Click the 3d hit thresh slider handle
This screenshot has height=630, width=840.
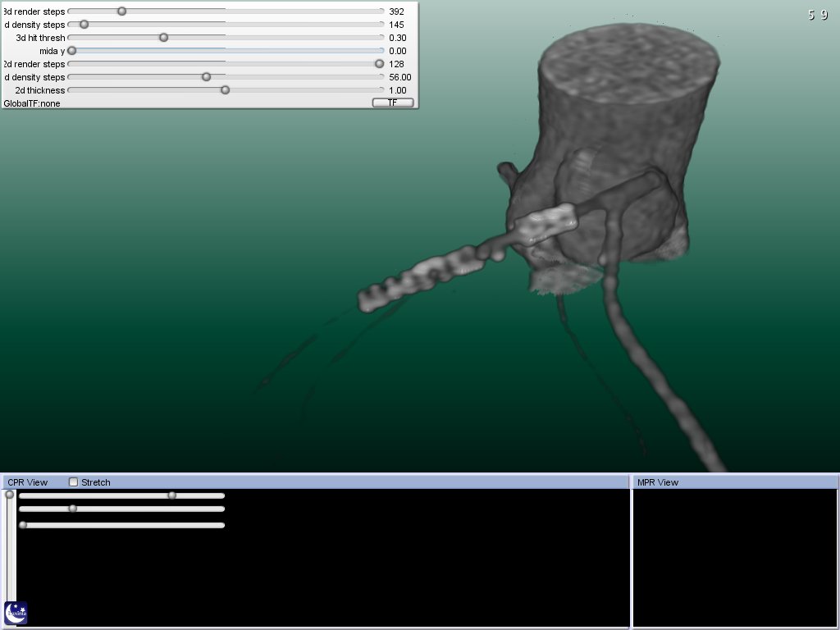click(x=163, y=38)
